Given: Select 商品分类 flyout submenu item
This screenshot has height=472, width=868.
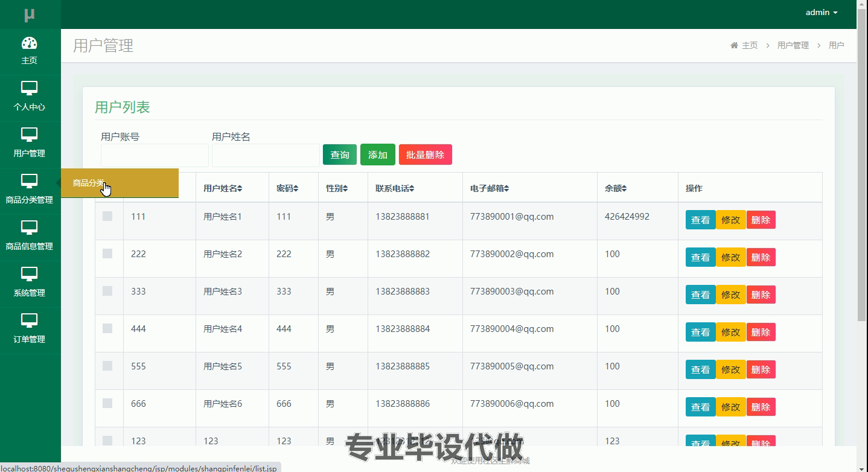Looking at the screenshot, I should [120, 183].
